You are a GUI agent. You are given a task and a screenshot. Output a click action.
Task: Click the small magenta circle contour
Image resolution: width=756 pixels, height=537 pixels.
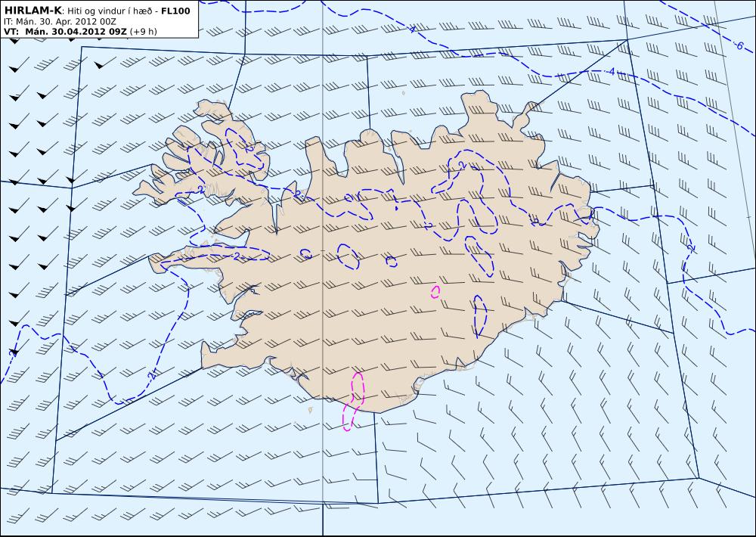point(435,291)
